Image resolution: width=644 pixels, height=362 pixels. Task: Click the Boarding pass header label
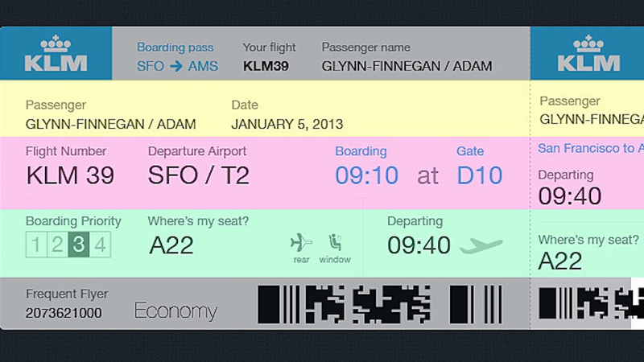click(x=175, y=47)
